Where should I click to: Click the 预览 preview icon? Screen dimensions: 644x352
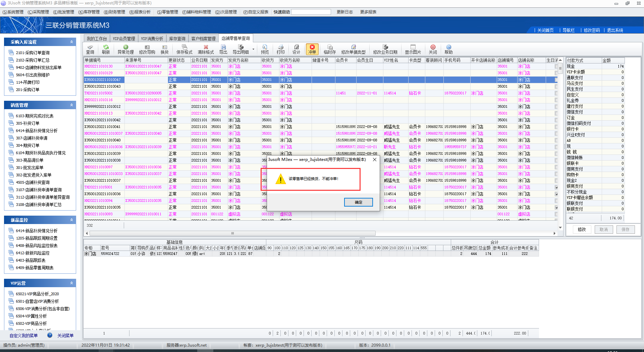(265, 49)
